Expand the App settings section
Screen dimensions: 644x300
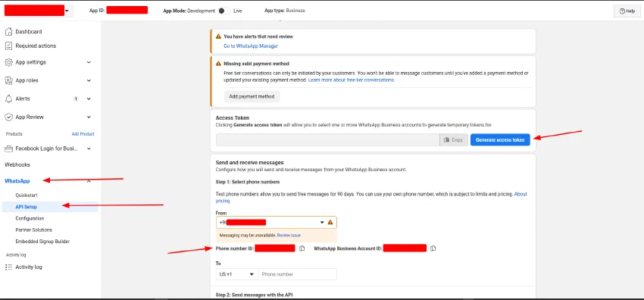tap(89, 62)
